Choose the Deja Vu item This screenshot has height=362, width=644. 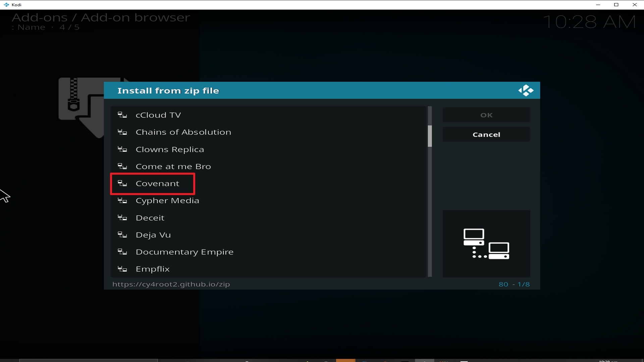(268, 235)
